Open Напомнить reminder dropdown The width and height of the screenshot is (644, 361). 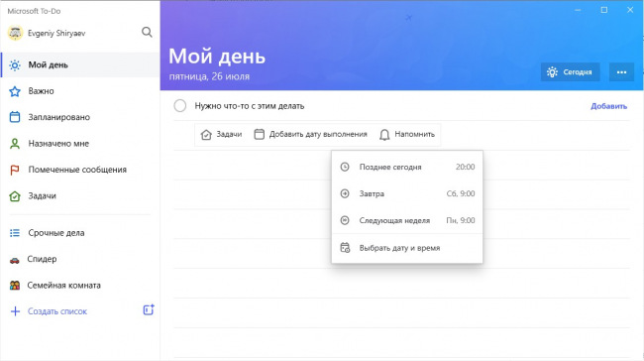point(407,135)
